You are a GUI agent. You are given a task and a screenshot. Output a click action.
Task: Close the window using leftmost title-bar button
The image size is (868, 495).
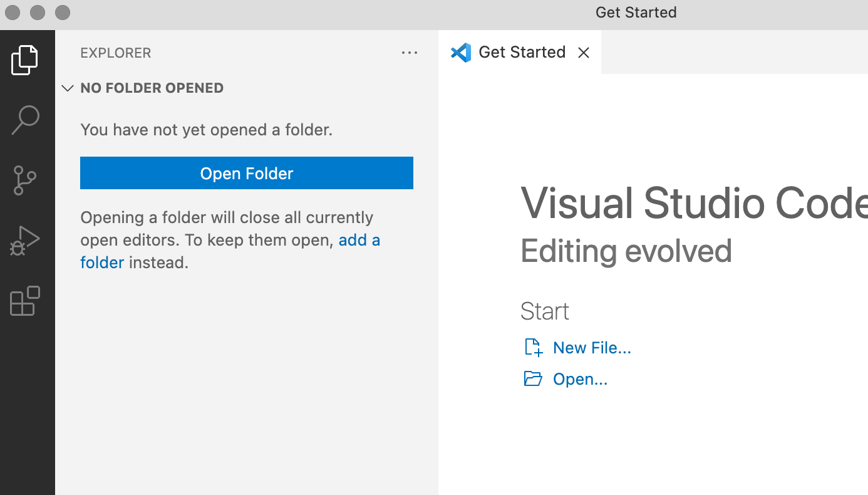[x=13, y=13]
